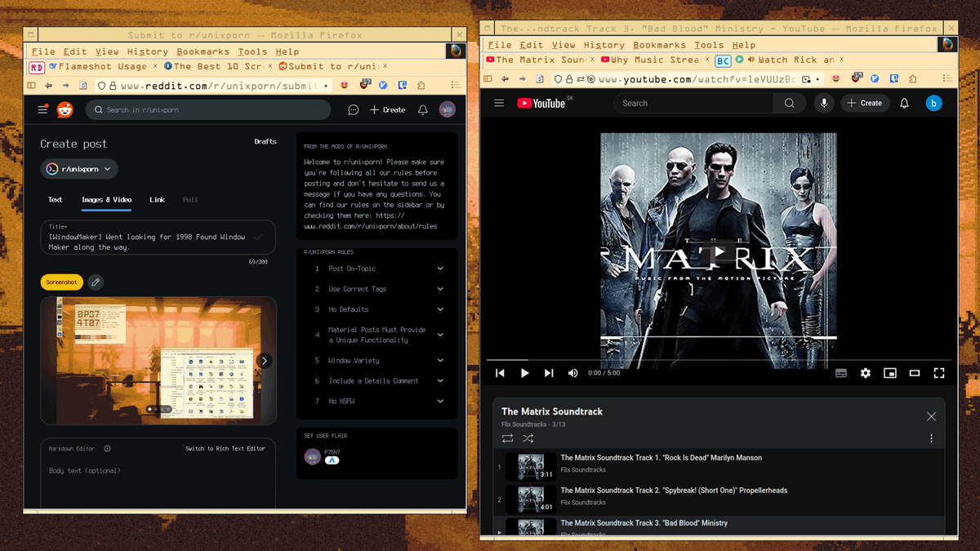The width and height of the screenshot is (980, 551).
Task: Open the Reddit chat icon
Action: coord(354,109)
